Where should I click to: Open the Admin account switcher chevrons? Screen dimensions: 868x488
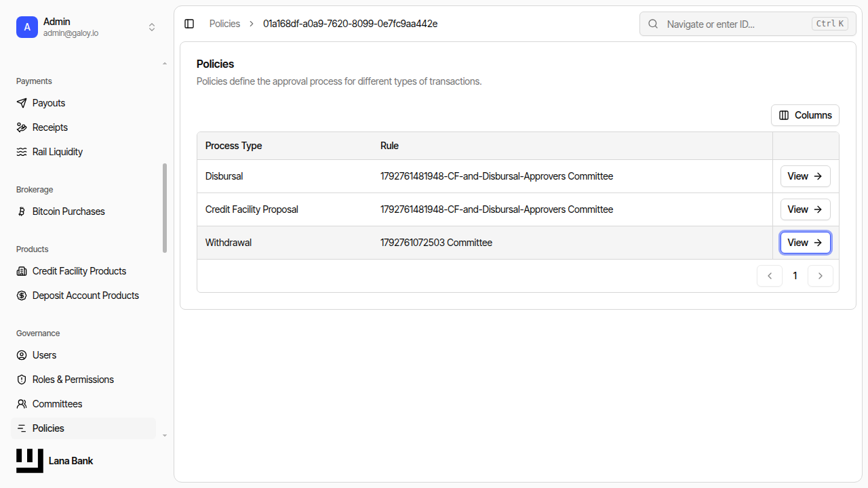click(152, 27)
